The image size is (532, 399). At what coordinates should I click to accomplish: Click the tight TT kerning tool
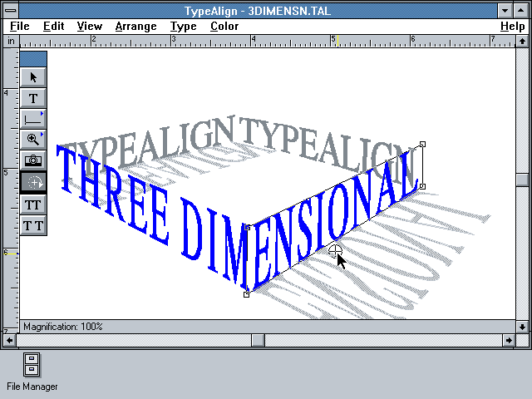coord(33,204)
